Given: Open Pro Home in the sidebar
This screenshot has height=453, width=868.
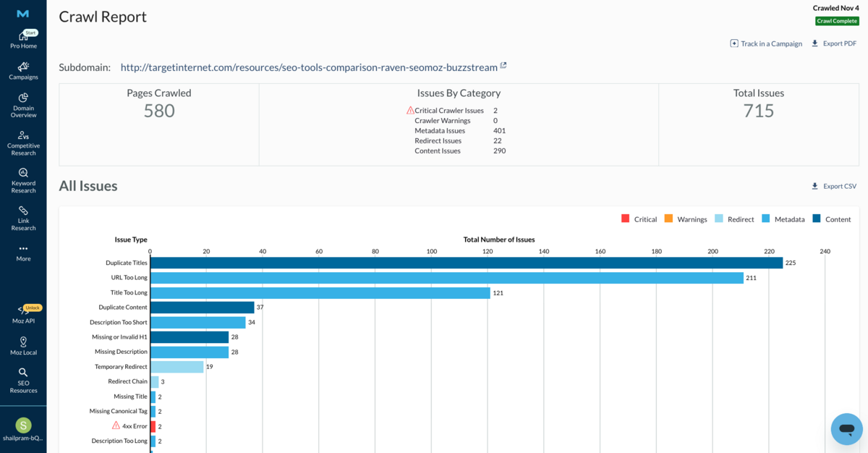Looking at the screenshot, I should [x=23, y=41].
